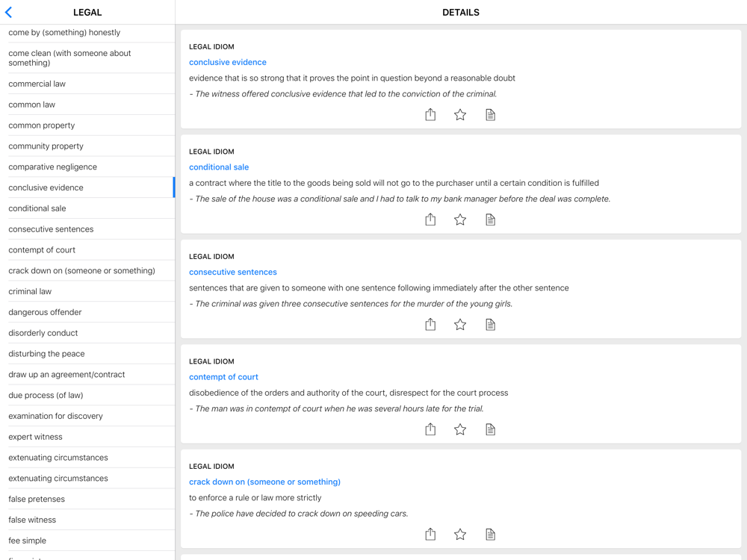The image size is (747, 560).
Task: Select 'criminal law' in the sidebar list
Action: click(x=30, y=291)
